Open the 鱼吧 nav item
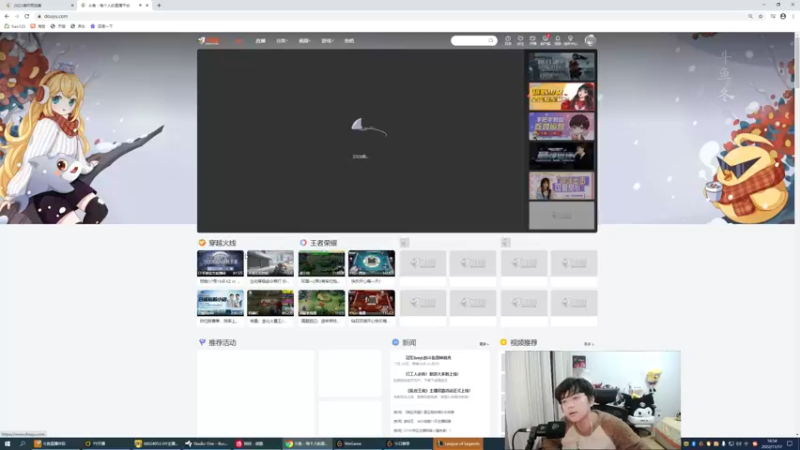 click(349, 41)
